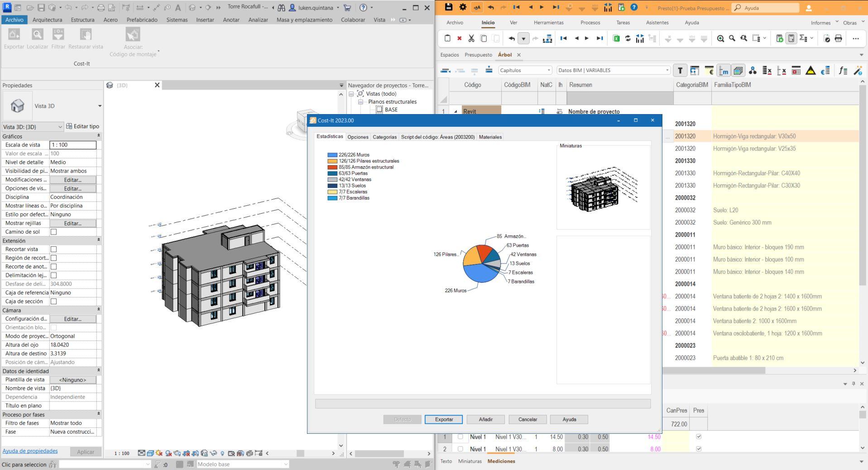The height and width of the screenshot is (470, 868).
Task: Click the visual style cube icon in Revit view bar
Action: pos(150,453)
